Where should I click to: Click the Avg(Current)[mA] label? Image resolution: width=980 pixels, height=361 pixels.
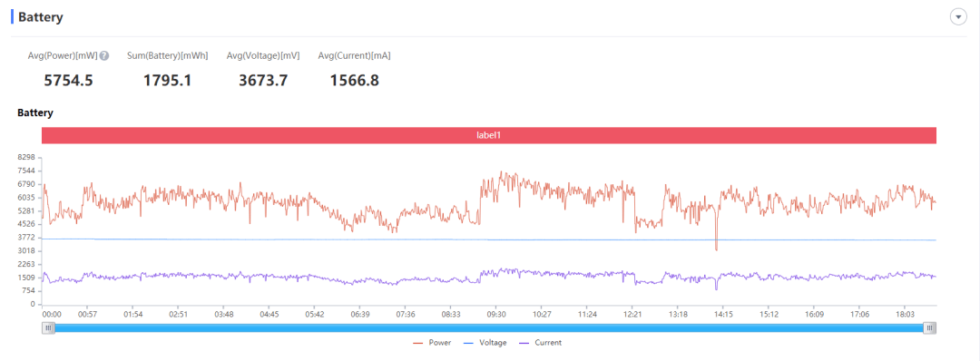click(x=355, y=55)
